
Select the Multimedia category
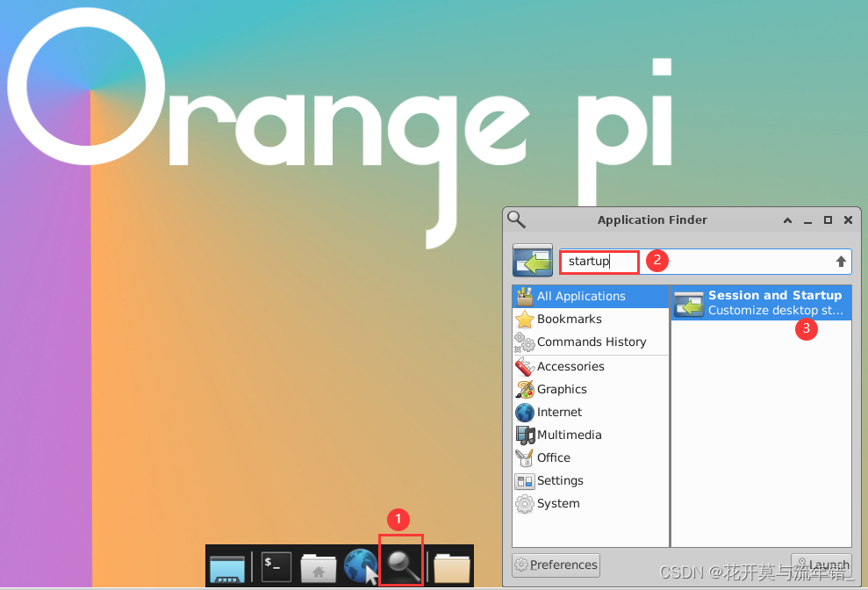[591, 435]
